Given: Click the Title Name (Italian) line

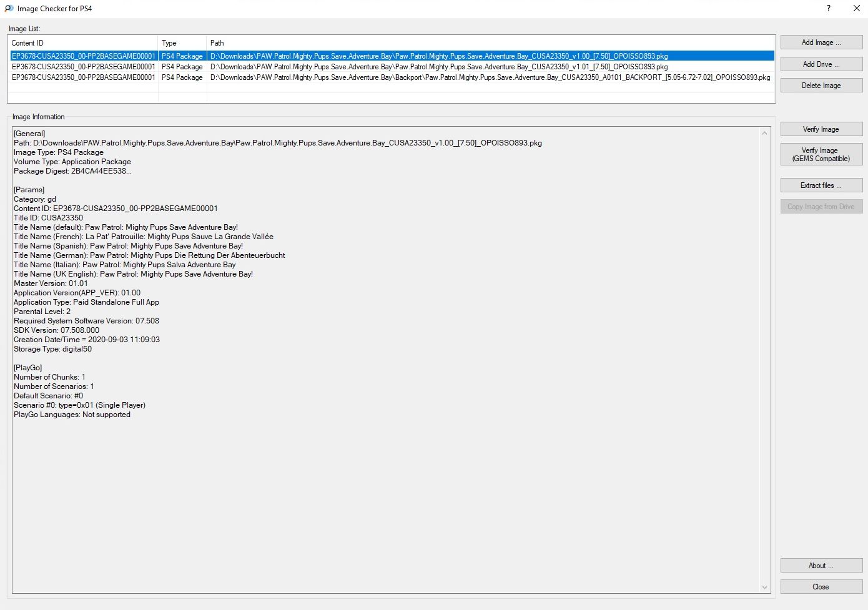Looking at the screenshot, I should click(x=125, y=265).
